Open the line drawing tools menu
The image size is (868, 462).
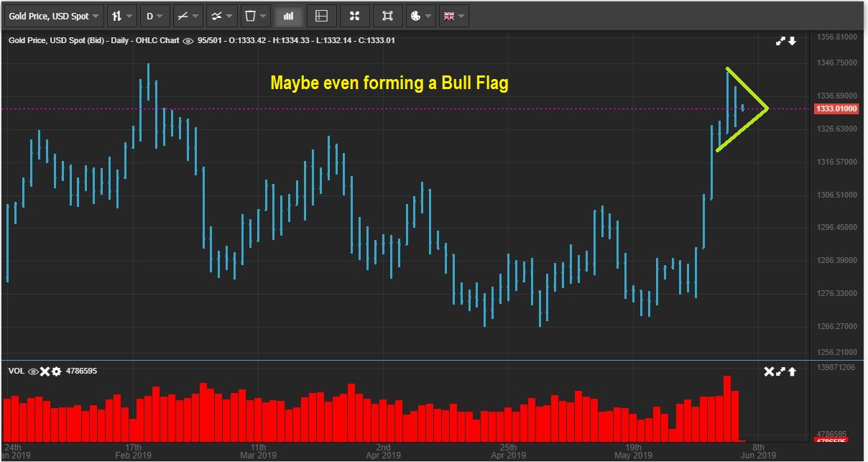(188, 16)
